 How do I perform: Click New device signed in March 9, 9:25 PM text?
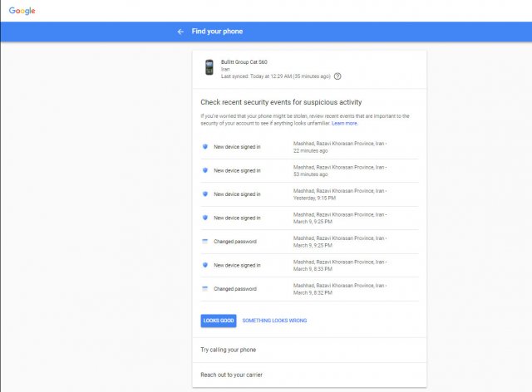pos(237,218)
